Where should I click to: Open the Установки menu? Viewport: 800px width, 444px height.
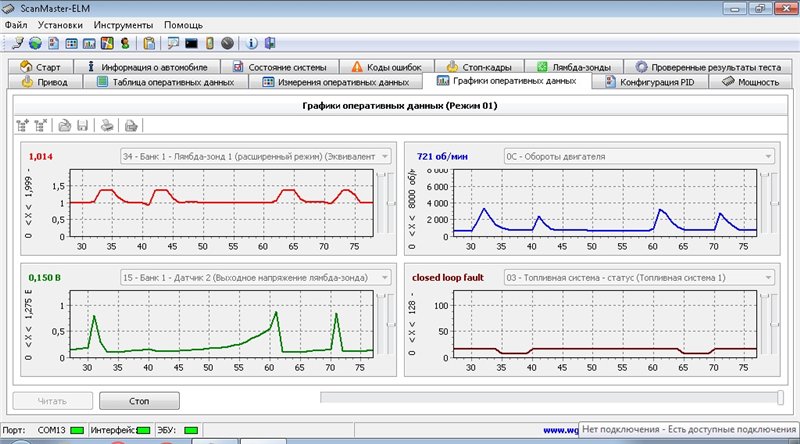tap(60, 25)
